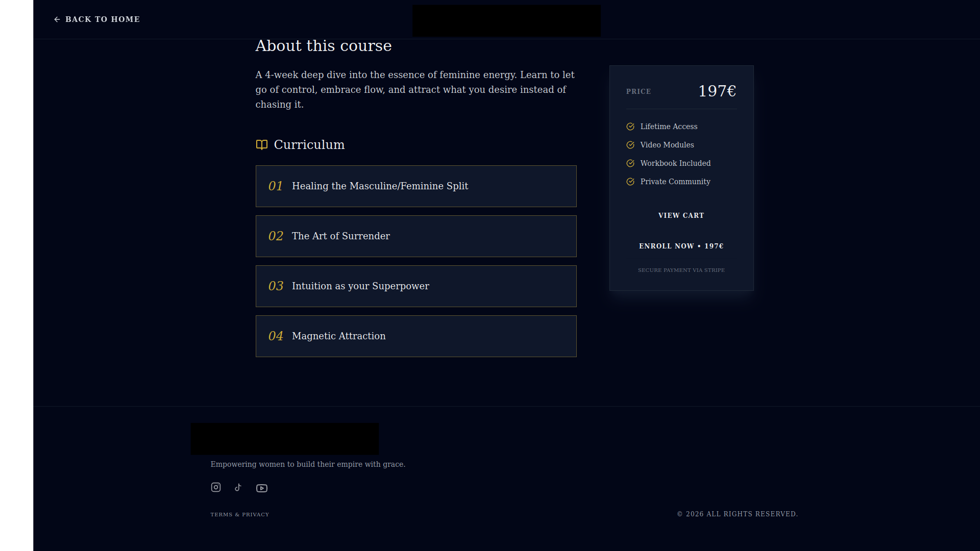Open Terms & Privacy link

coord(240,514)
